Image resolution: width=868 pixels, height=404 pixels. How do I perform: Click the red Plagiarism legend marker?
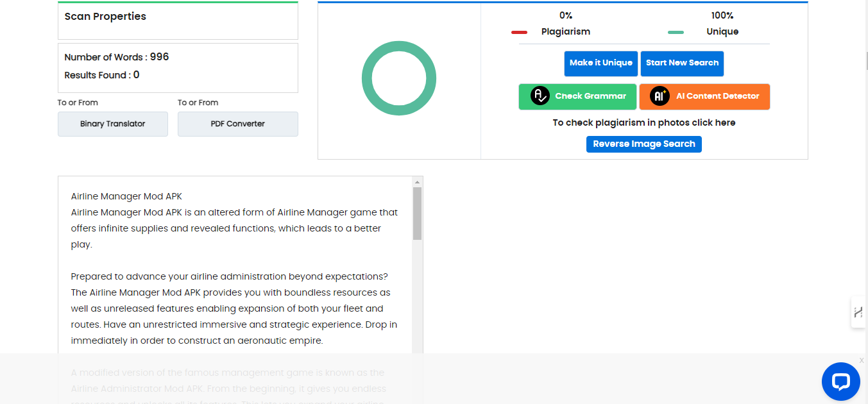click(519, 32)
